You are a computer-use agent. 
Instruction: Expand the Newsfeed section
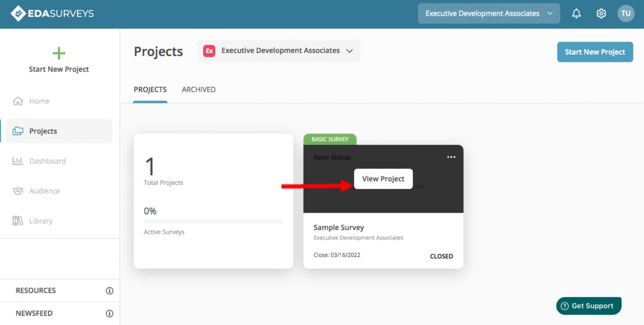click(x=60, y=313)
